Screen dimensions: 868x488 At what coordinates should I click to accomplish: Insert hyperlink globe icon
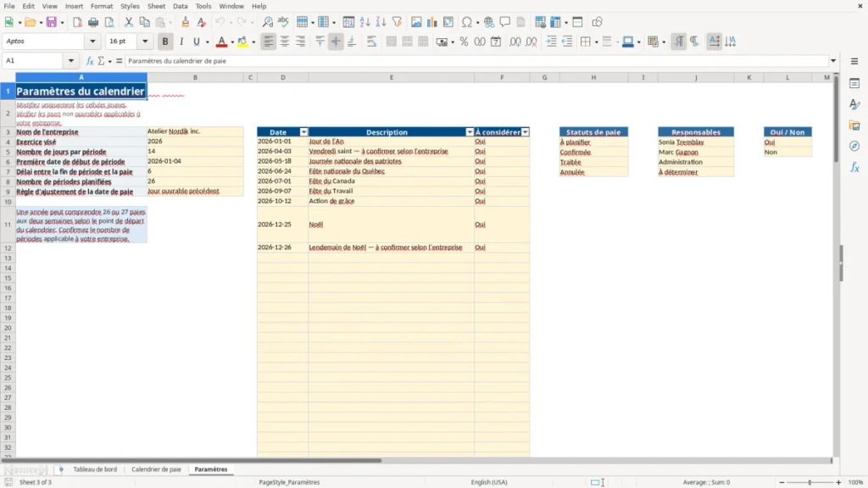489,22
